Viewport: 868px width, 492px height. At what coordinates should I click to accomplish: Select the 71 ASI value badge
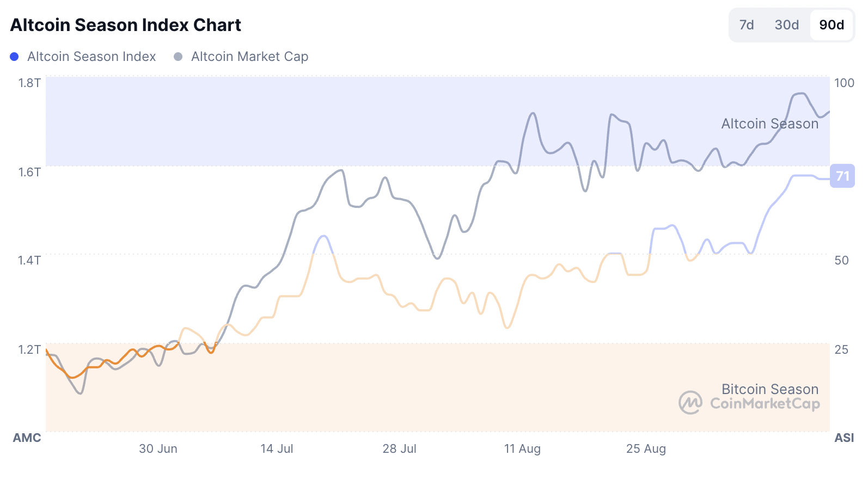842,176
